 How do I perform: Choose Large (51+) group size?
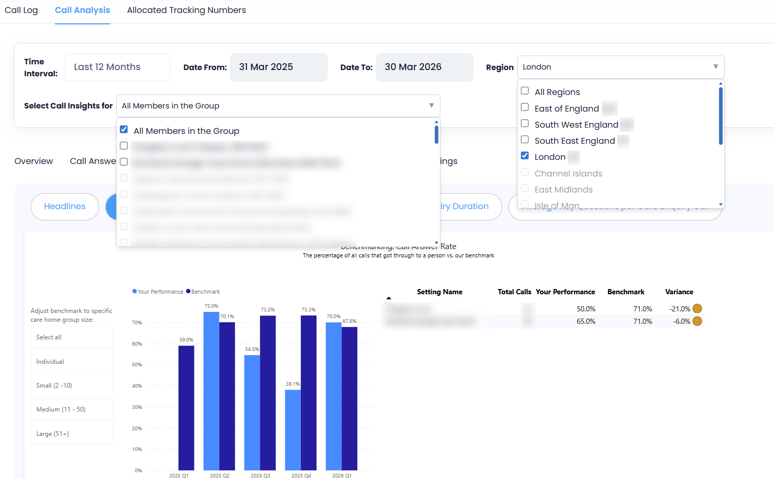72,434
